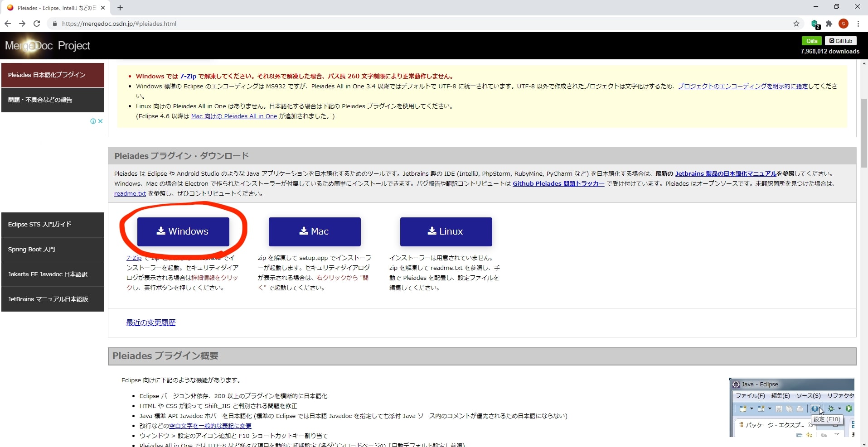Bookmark this page with the star icon
The image size is (868, 447).
796,24
